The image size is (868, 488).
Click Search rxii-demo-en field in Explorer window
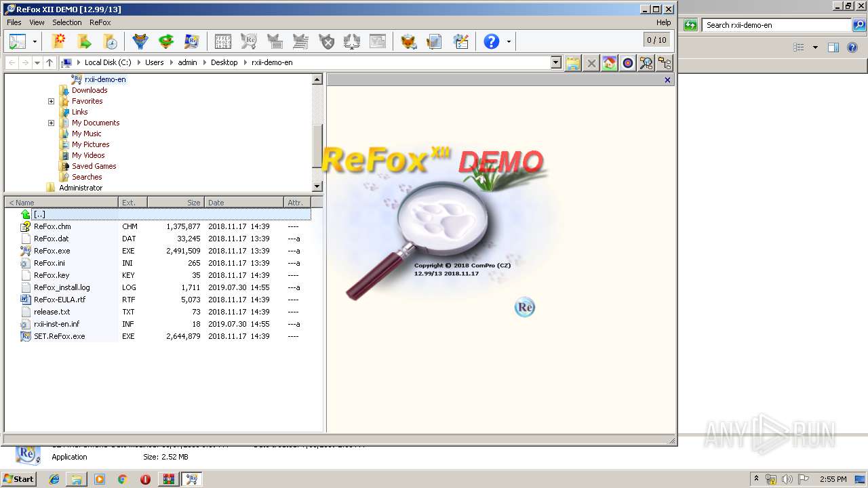click(x=776, y=25)
